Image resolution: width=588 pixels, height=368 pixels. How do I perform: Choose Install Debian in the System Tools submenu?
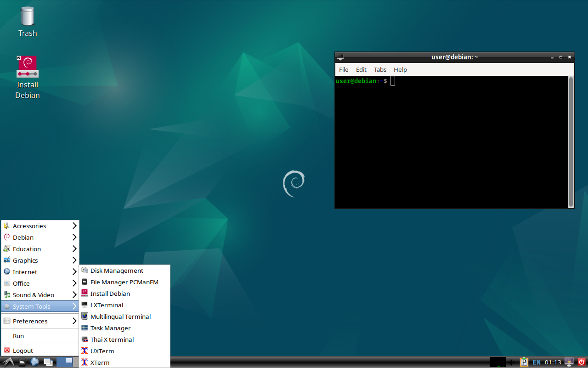point(124,293)
